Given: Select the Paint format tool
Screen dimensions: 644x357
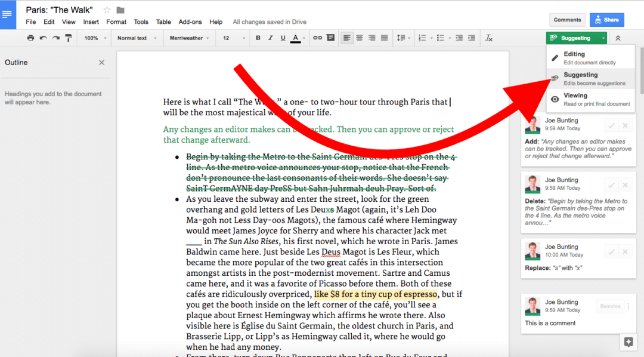Looking at the screenshot, I should (x=69, y=38).
